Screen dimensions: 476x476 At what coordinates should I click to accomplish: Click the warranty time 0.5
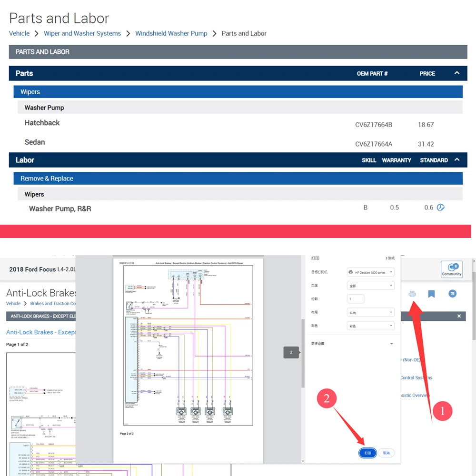[394, 208]
